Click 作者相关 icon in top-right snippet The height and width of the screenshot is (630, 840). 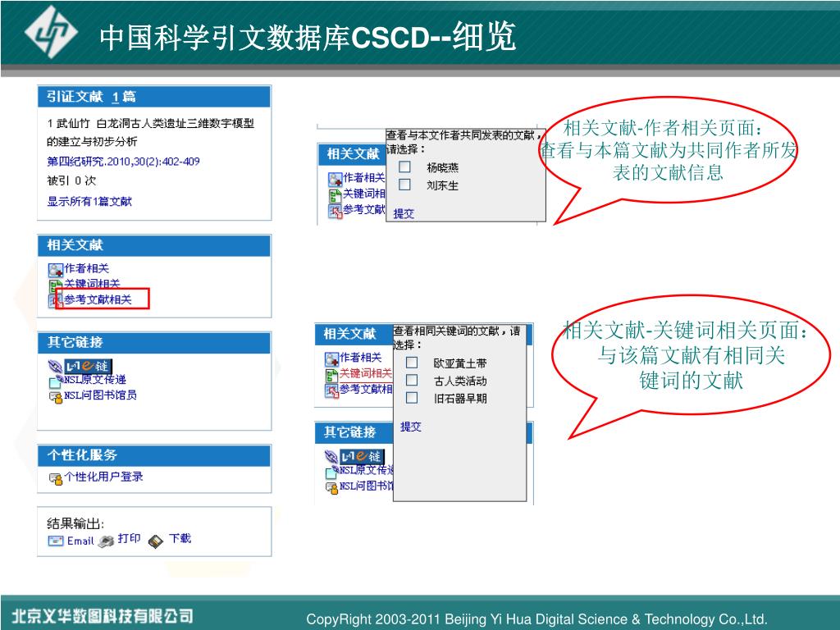tap(336, 180)
